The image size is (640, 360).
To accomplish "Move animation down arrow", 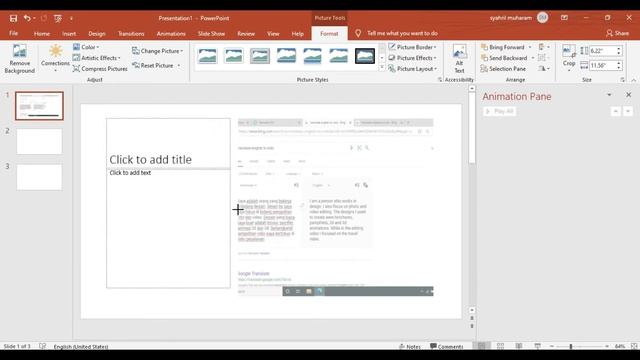I will pyautogui.click(x=628, y=111).
